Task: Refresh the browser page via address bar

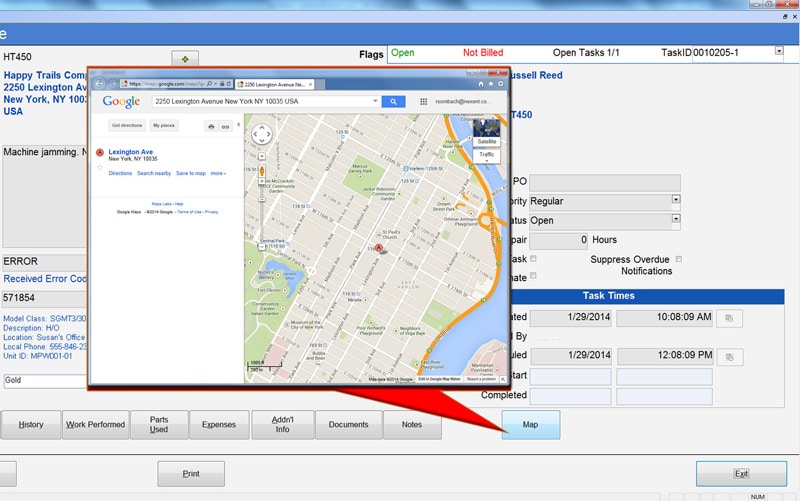Action: click(229, 84)
